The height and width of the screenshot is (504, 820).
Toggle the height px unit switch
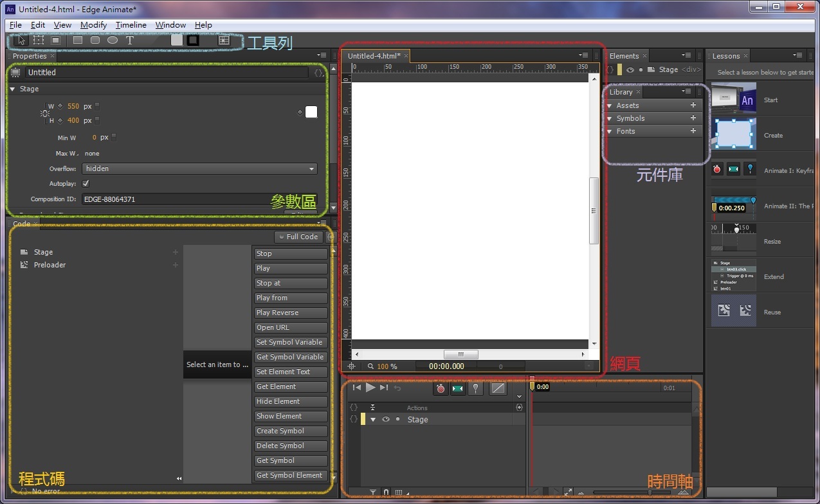(97, 120)
